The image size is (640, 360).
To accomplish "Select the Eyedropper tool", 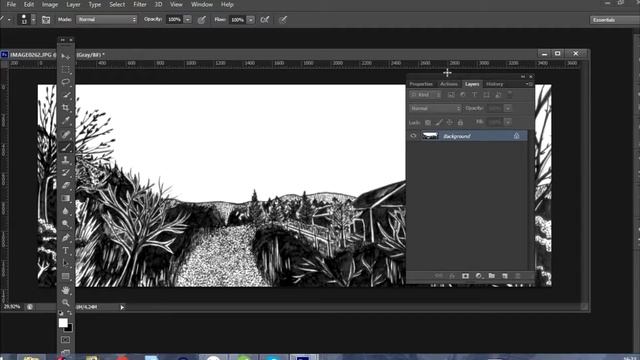I will tap(65, 121).
